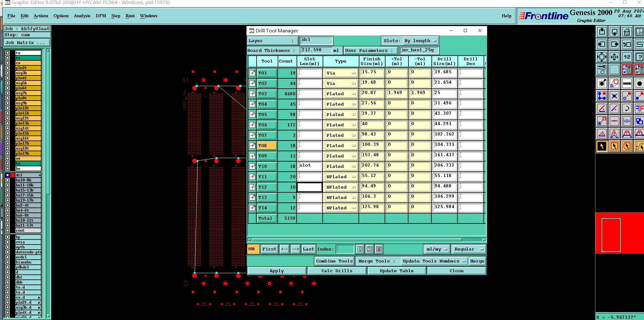Open the Analysis menu
Viewport: 644px width, 320px height.
pyautogui.click(x=82, y=16)
